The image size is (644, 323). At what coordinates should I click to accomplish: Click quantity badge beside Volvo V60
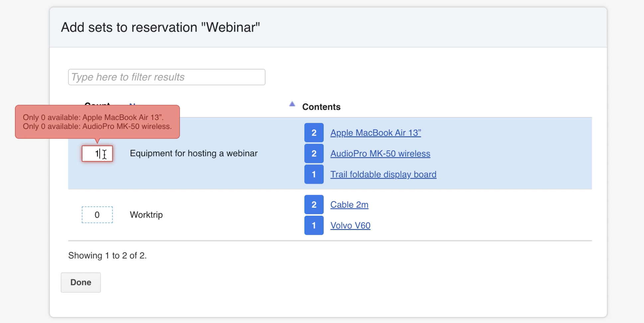(x=314, y=225)
